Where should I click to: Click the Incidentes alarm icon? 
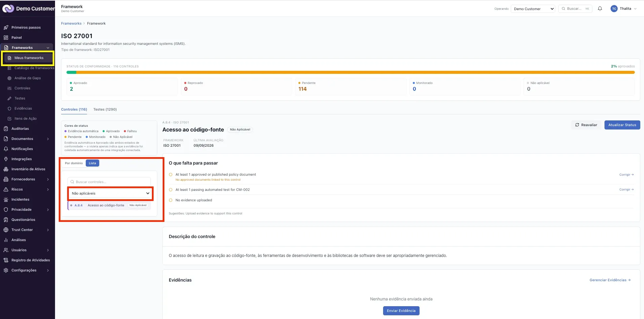click(6, 199)
